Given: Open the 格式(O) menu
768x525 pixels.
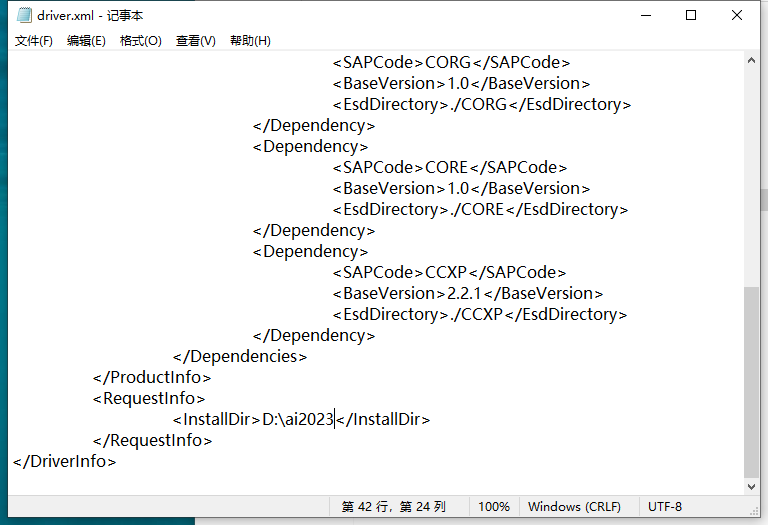Looking at the screenshot, I should pyautogui.click(x=141, y=41).
